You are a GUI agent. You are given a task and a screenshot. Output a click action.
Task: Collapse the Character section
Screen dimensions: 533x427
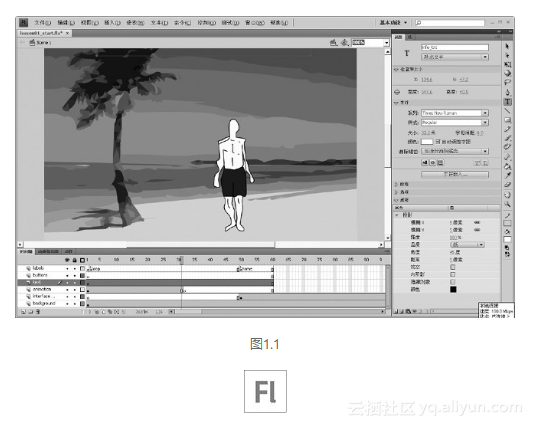click(396, 102)
